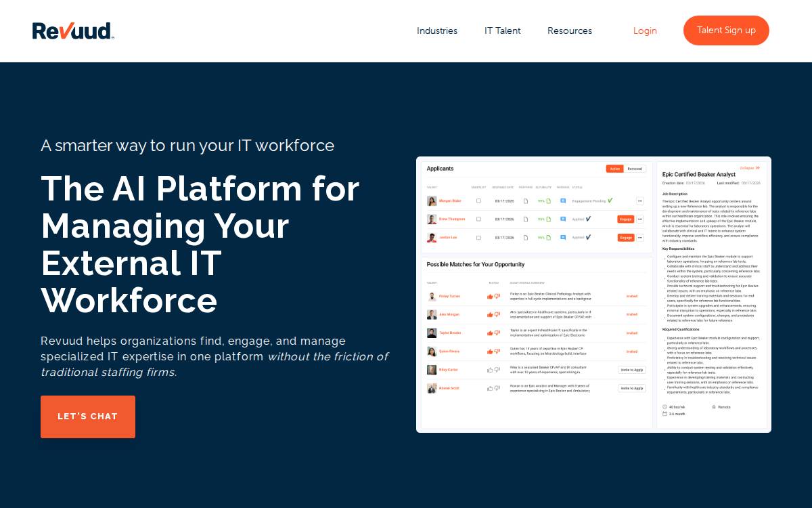Click Jordan Lee's profile photo
The height and width of the screenshot is (508, 812).
click(x=432, y=238)
